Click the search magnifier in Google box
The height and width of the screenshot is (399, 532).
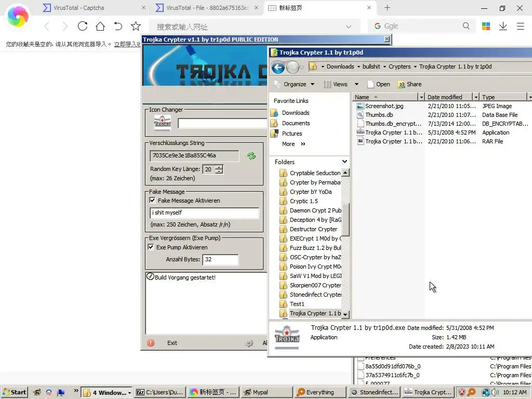pyautogui.click(x=466, y=26)
